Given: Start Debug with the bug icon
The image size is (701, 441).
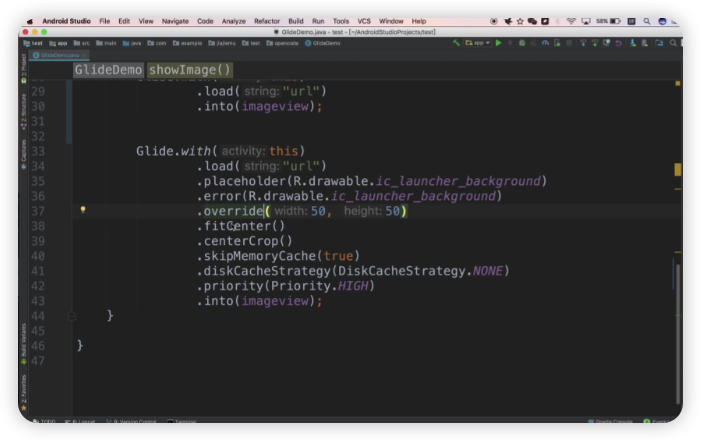Looking at the screenshot, I should click(x=522, y=43).
